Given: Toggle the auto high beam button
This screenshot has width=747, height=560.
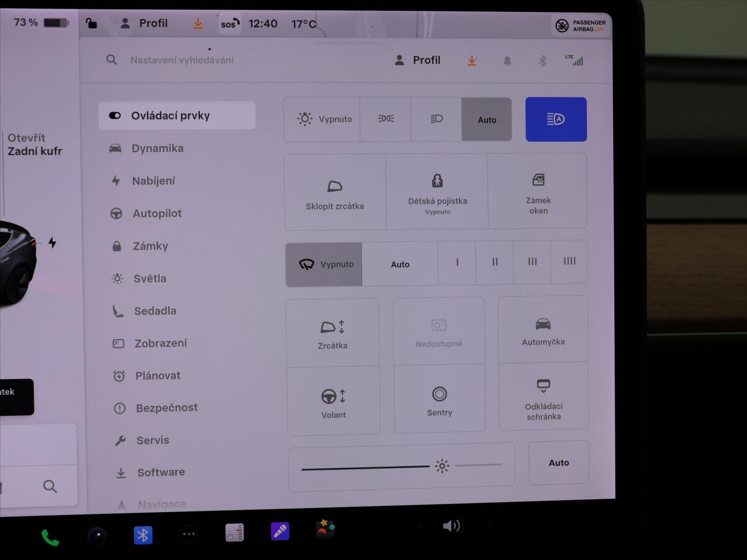Looking at the screenshot, I should (x=556, y=119).
